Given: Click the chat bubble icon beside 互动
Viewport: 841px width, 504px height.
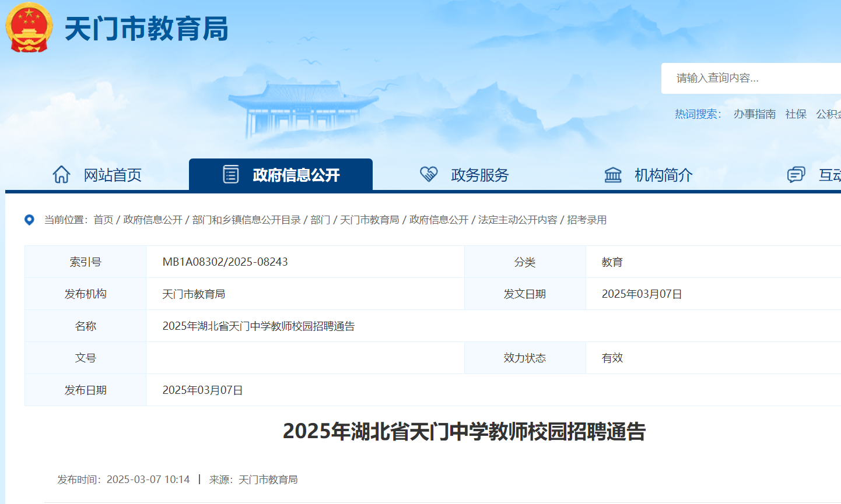Looking at the screenshot, I should (796, 174).
